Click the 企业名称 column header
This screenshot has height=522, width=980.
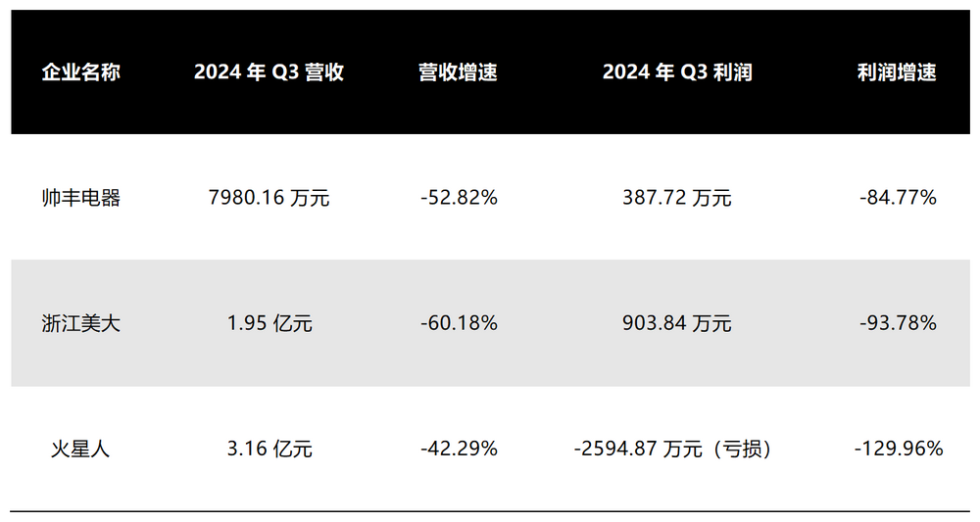tap(80, 72)
